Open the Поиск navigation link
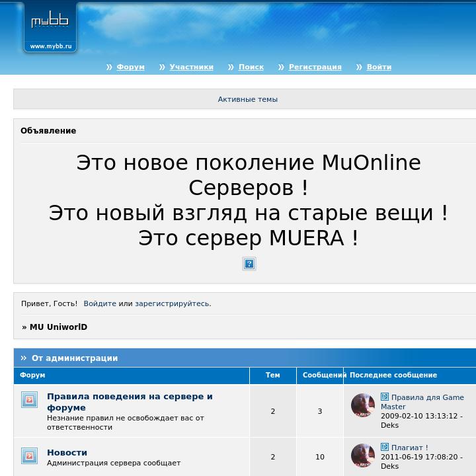476x476 pixels. (x=251, y=67)
